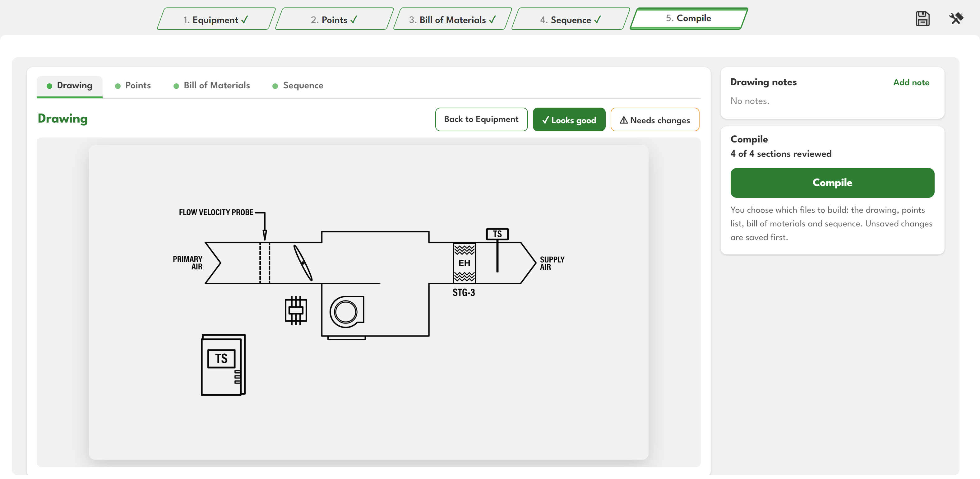Click the PRIMARY AIR label
Viewport: 980px width, 479px height.
click(x=187, y=263)
